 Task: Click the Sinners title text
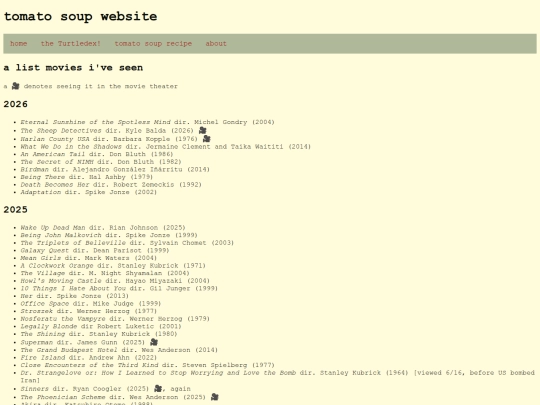coord(35,389)
